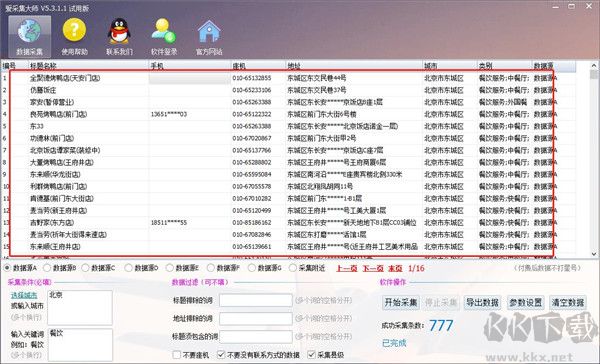Go to 下一页 page link

click(373, 268)
